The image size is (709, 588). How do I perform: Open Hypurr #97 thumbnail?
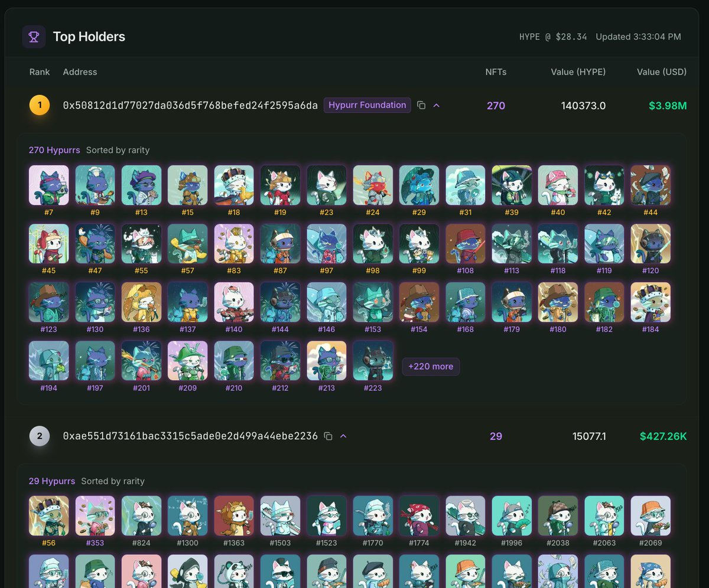(x=327, y=243)
